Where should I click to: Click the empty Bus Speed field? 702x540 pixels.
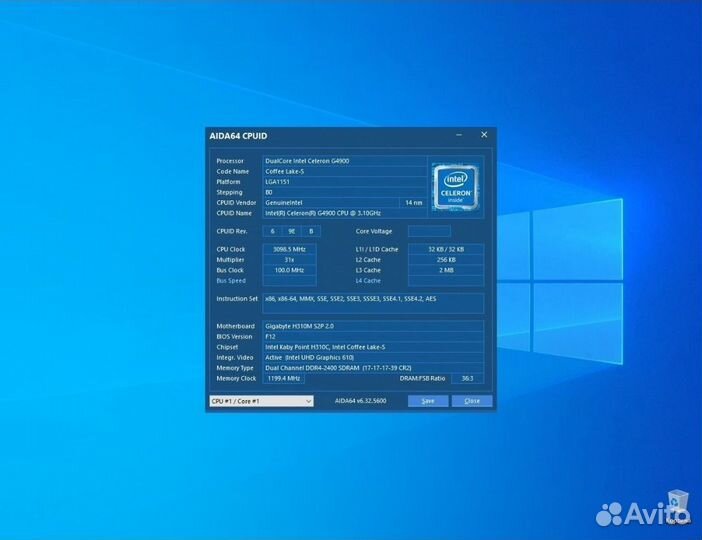coord(289,281)
